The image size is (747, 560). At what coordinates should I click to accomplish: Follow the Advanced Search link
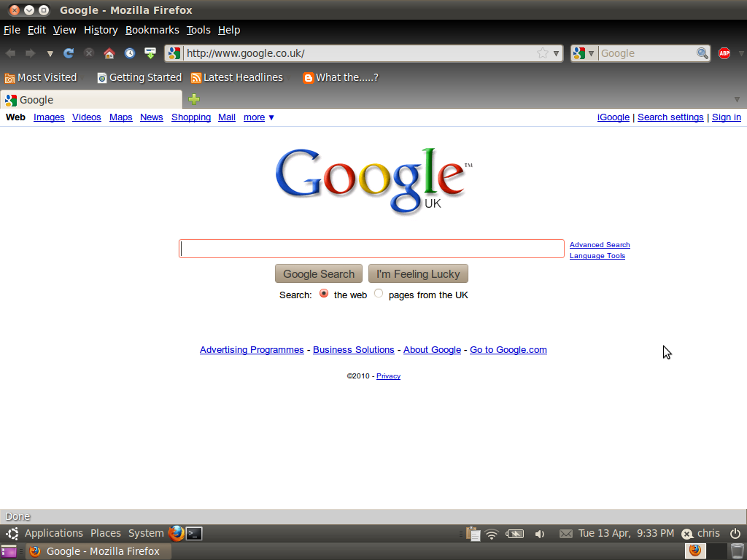coord(600,245)
